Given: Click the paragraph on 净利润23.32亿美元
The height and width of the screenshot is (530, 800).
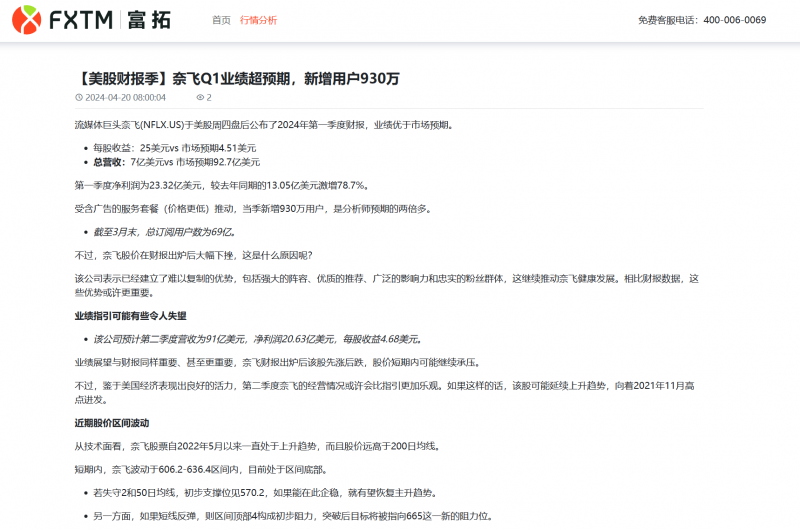Looking at the screenshot, I should (x=222, y=185).
